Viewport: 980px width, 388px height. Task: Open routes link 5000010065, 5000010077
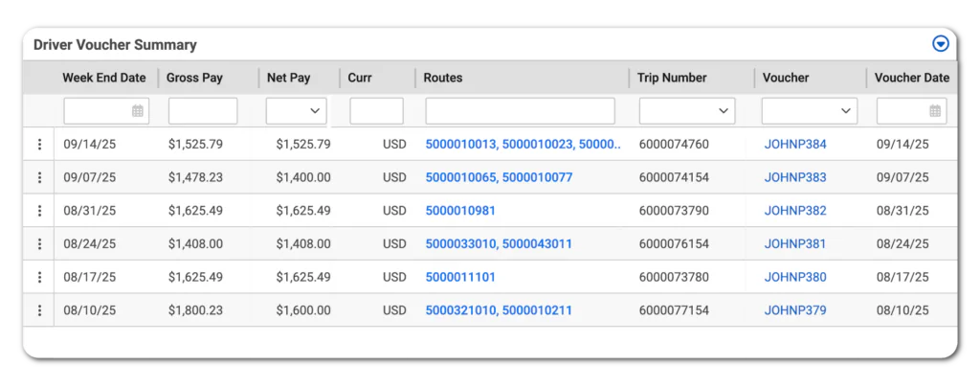(x=499, y=178)
